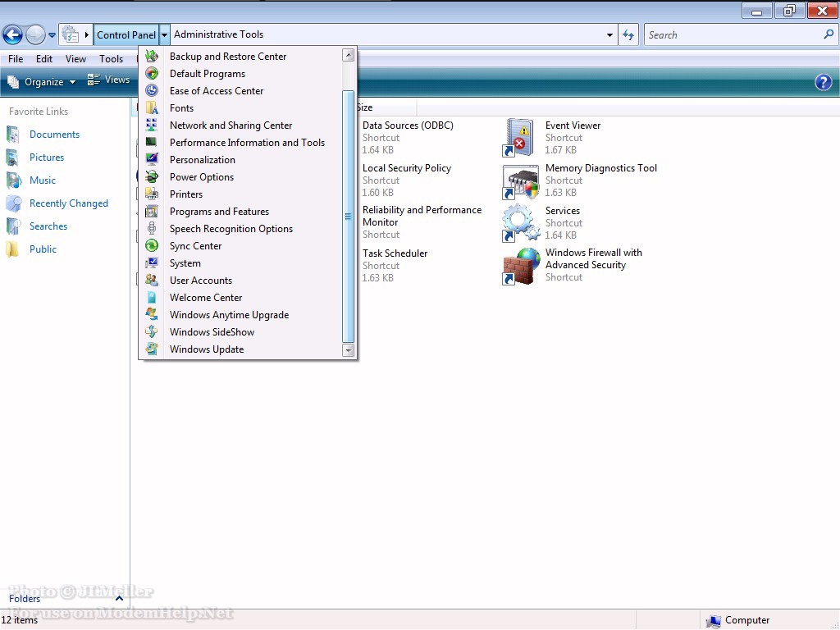Click the Printers icon in dropdown

152,194
